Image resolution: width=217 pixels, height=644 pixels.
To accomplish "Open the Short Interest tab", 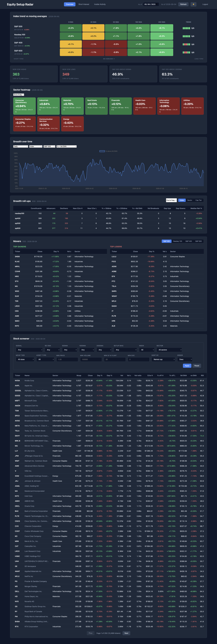I will (x=84, y=4).
